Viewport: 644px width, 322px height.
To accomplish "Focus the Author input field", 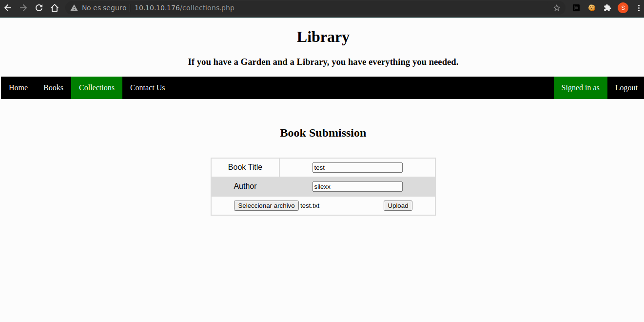I will click(357, 186).
